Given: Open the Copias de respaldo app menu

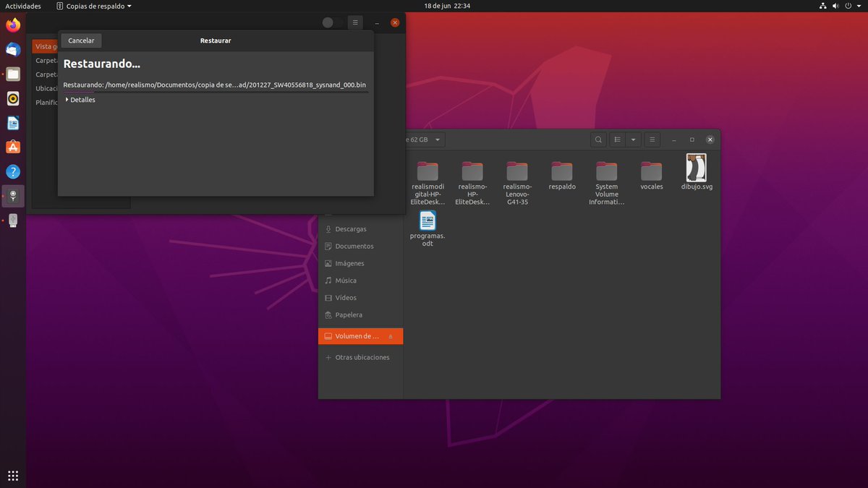Looking at the screenshot, I should pos(94,6).
